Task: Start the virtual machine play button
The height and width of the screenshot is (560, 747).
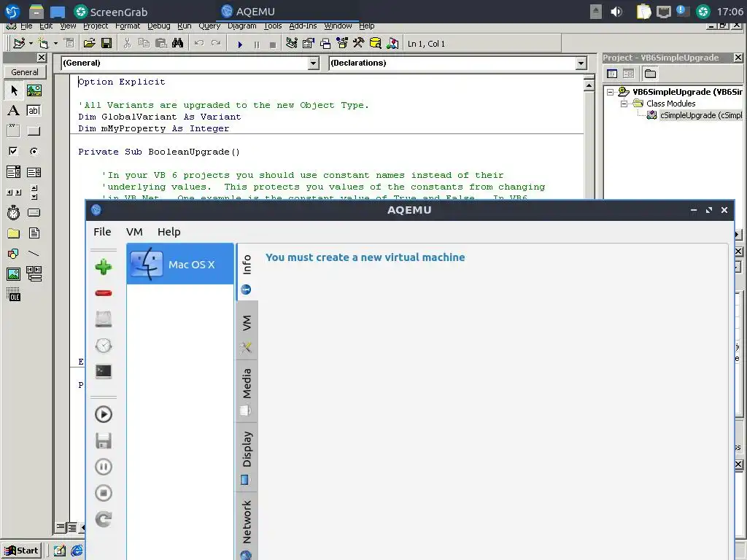Action: [104, 414]
